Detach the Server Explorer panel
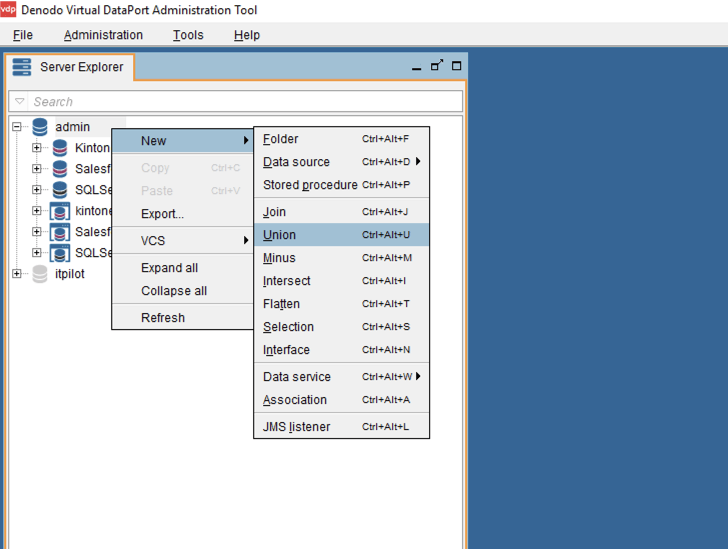This screenshot has height=549, width=728. point(437,65)
